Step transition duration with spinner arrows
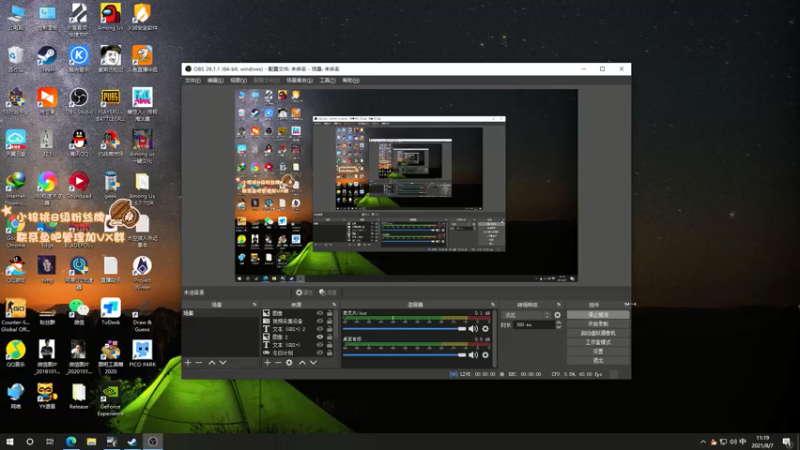This screenshot has height=450, width=800. point(558,324)
